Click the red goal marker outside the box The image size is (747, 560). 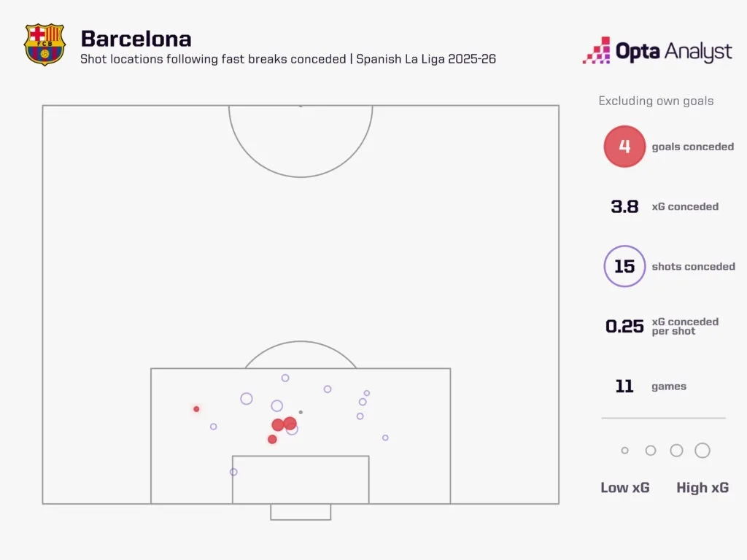(x=196, y=409)
